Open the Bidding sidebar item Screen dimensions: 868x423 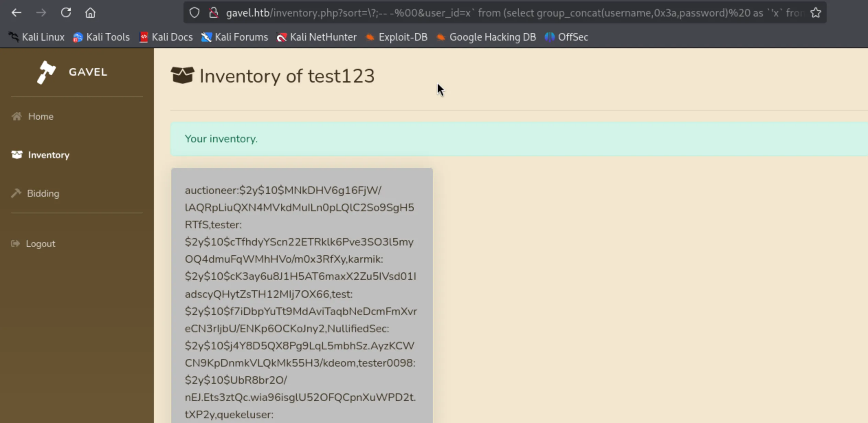click(x=43, y=194)
